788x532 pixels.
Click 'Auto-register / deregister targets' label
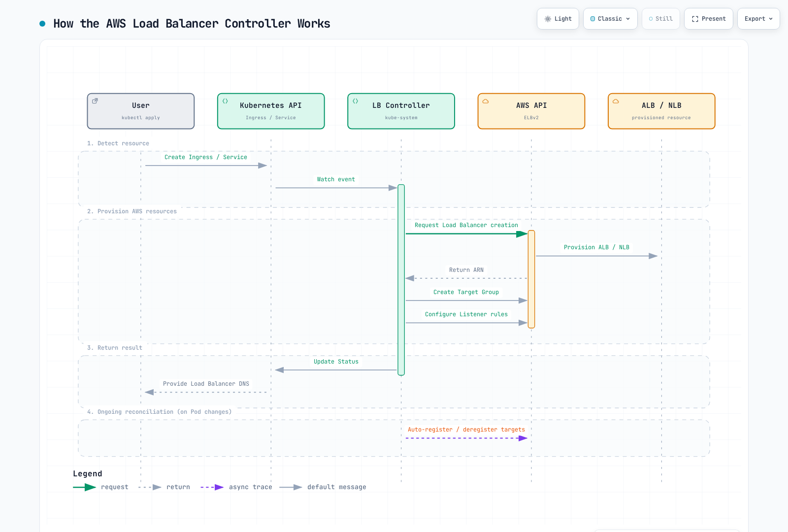(x=466, y=430)
